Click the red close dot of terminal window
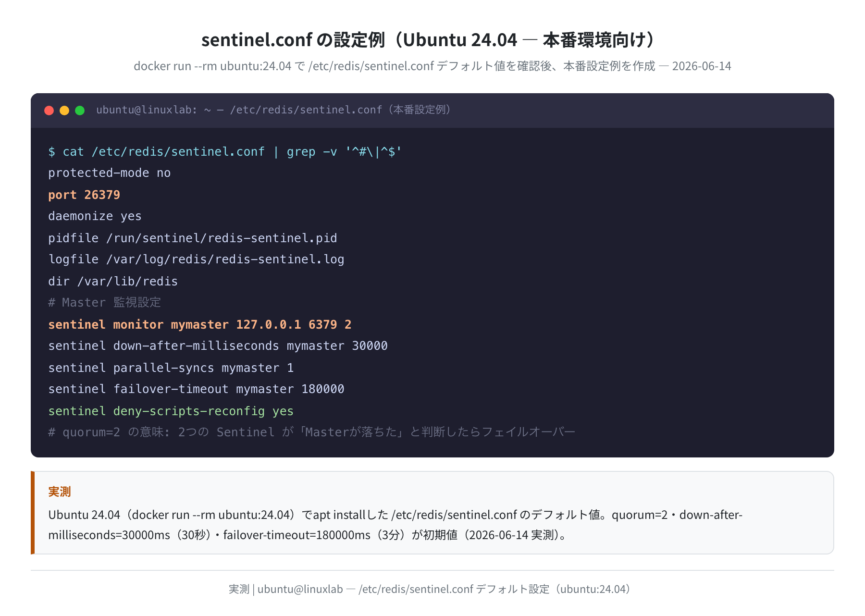Viewport: 865px width, 616px height. click(49, 111)
